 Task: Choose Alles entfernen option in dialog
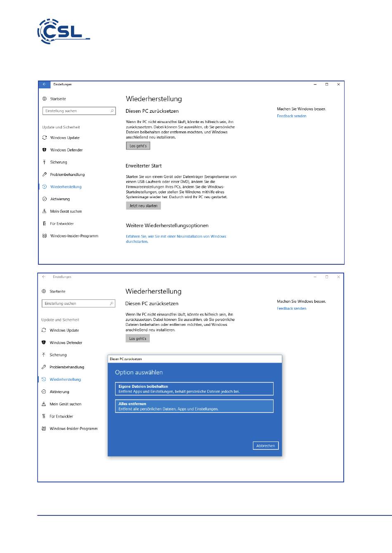pyautogui.click(x=194, y=406)
